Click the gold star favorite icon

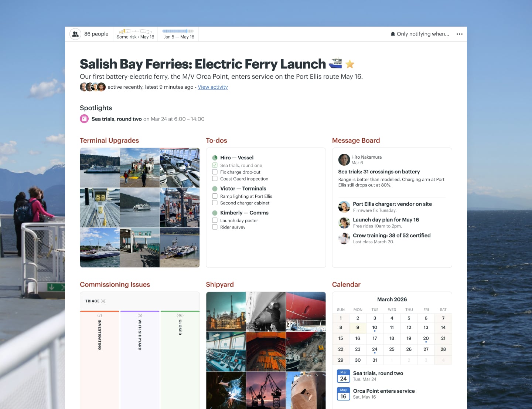coord(350,64)
